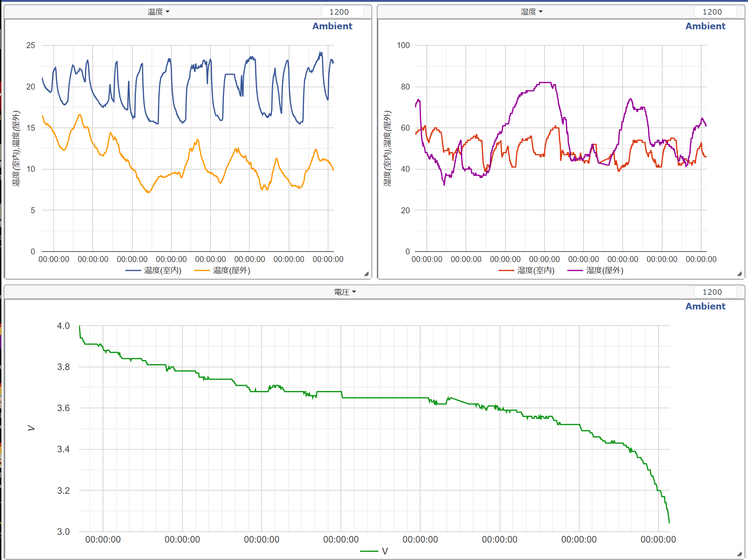Toggle the V legend series
Image resolution: width=748 pixels, height=560 pixels.
tap(385, 551)
